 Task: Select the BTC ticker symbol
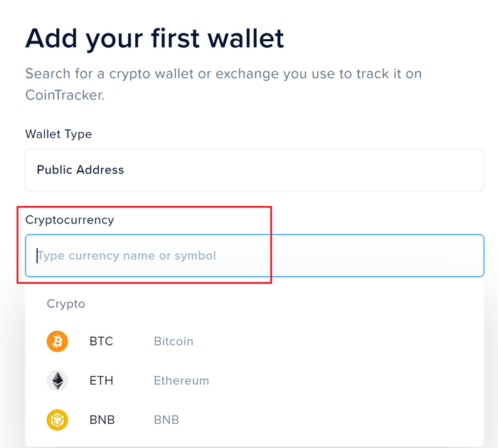pyautogui.click(x=101, y=341)
